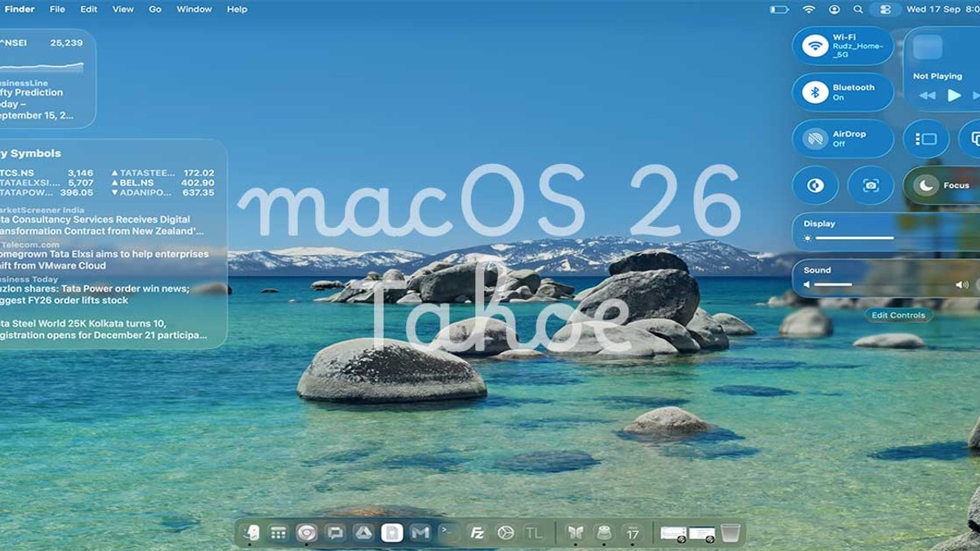Play media in the Not Playing widget
Viewport: 980px width, 551px height.
954,96
